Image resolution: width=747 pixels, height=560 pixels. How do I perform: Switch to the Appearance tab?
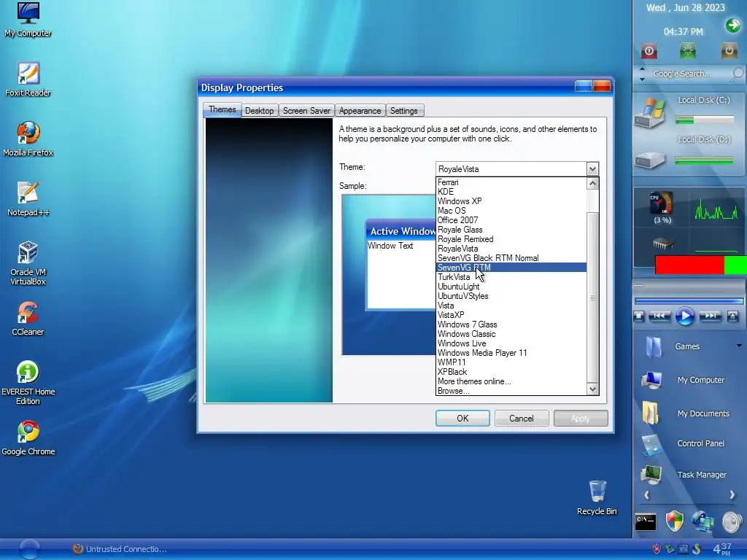pos(360,111)
